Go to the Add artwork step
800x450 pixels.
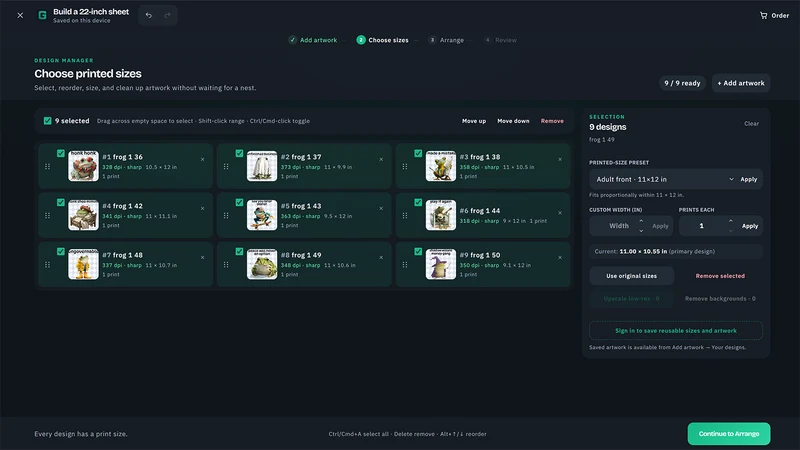313,40
